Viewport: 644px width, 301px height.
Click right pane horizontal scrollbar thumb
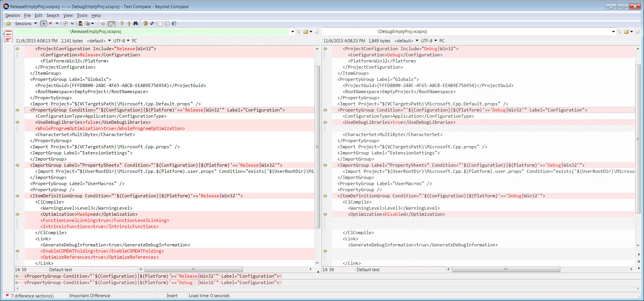(506, 269)
